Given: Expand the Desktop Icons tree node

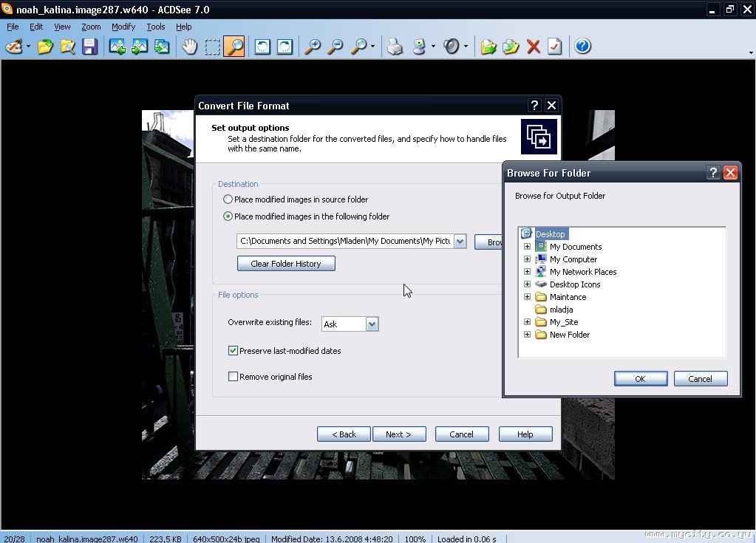Looking at the screenshot, I should tap(527, 284).
